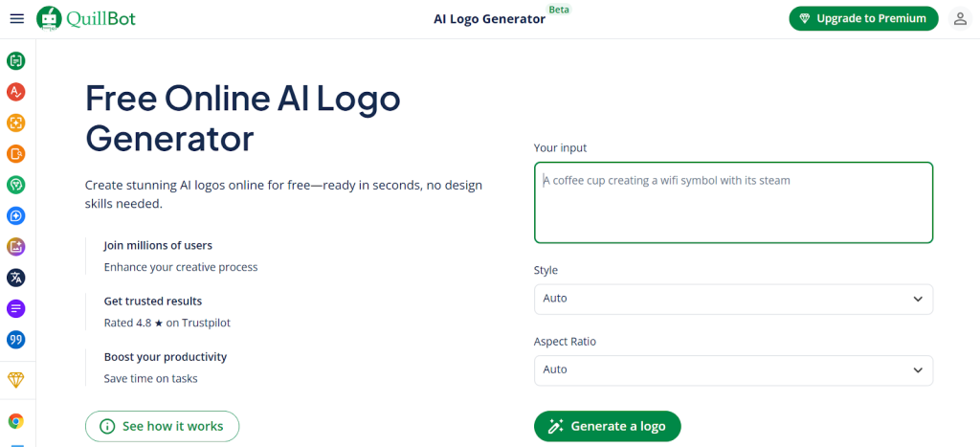
Task: Click the AI Logo Generator header title
Action: point(489,19)
